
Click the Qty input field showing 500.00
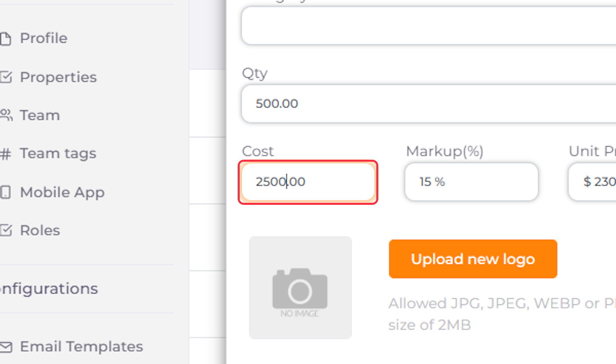click(x=429, y=104)
